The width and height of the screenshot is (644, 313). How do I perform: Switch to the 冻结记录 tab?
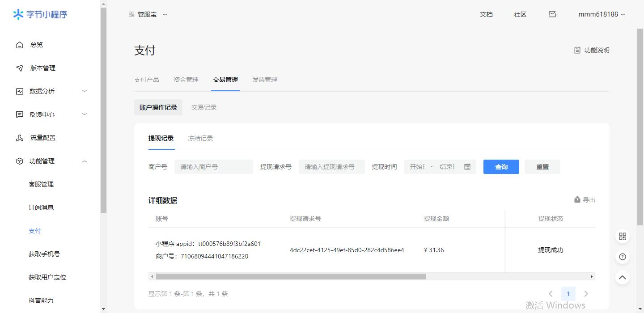(200, 138)
